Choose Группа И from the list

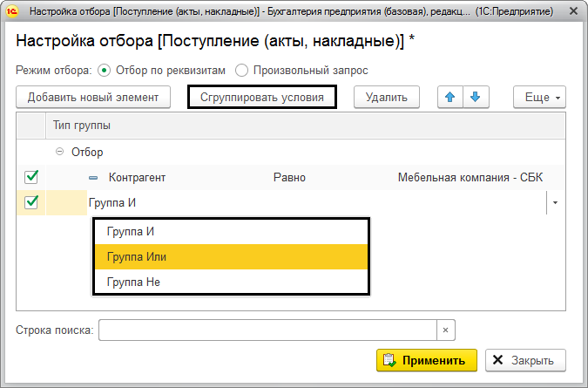131,232
